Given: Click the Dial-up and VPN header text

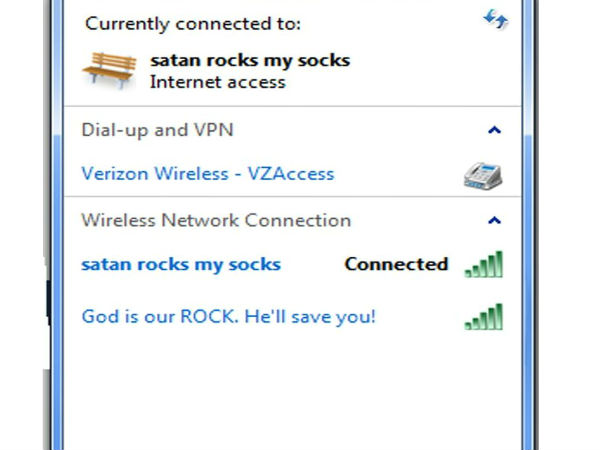Looking at the screenshot, I should (157, 130).
